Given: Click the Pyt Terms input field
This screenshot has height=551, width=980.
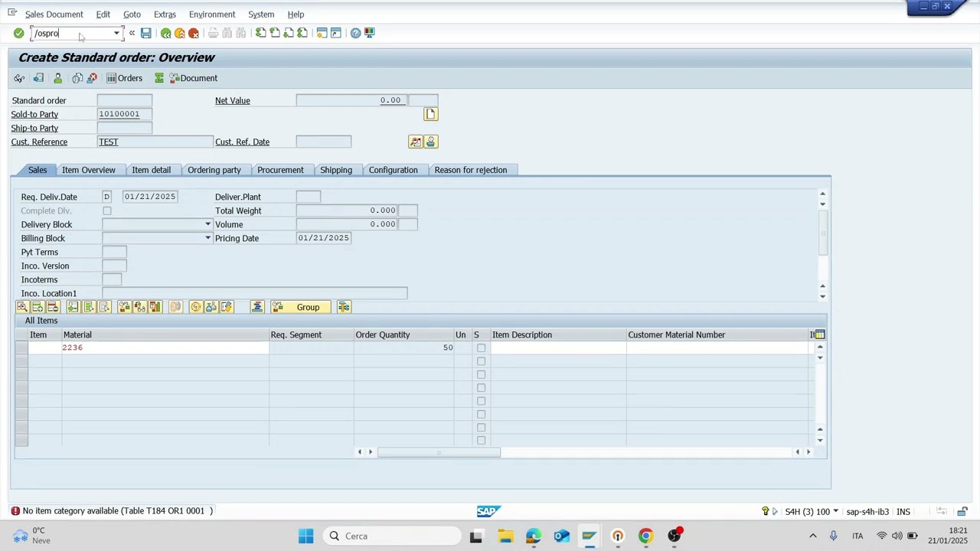Looking at the screenshot, I should coord(114,252).
